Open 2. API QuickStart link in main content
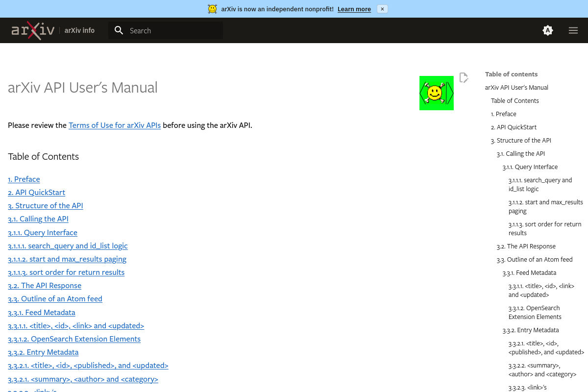The image size is (588, 392). coord(36,193)
